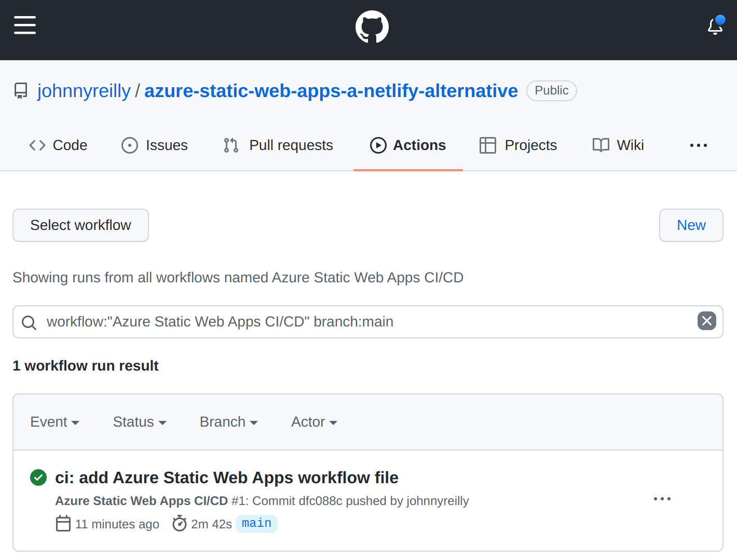Go to GitHub home via Octocat logo
This screenshot has height=560, width=737.
(x=372, y=27)
